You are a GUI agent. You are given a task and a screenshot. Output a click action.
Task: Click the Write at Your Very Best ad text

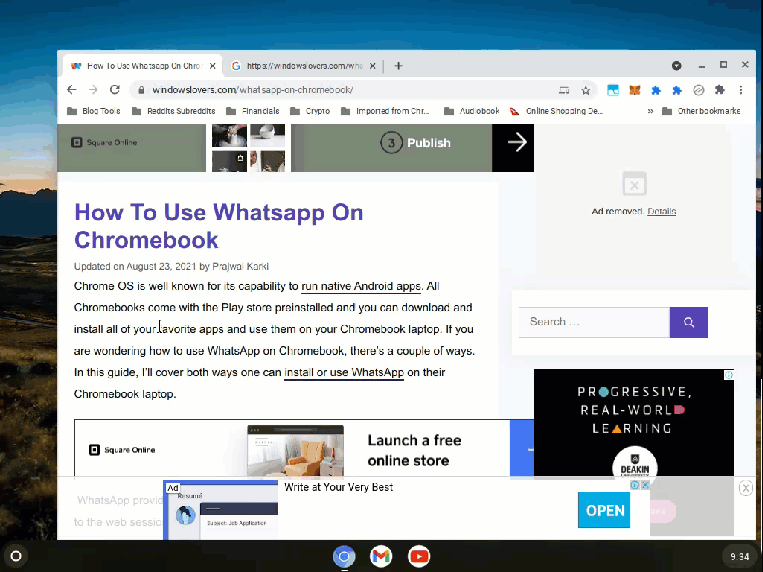point(339,487)
